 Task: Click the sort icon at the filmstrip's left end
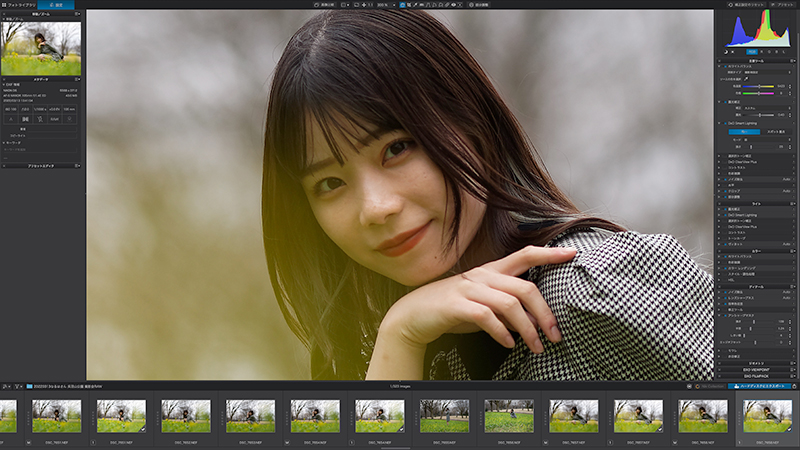click(x=5, y=386)
